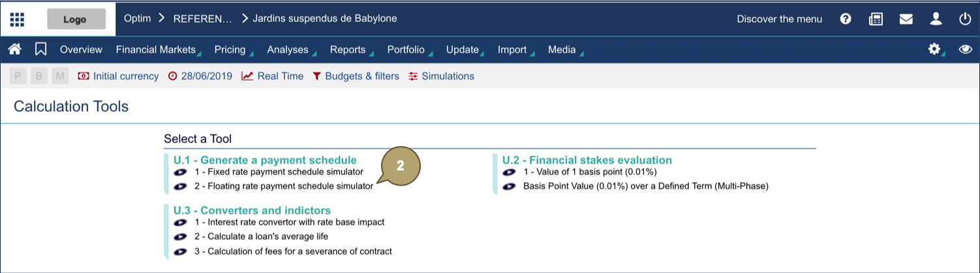Viewport: 980px width, 273px height.
Task: Click U.3 - Converters and indictors heading
Action: 252,210
